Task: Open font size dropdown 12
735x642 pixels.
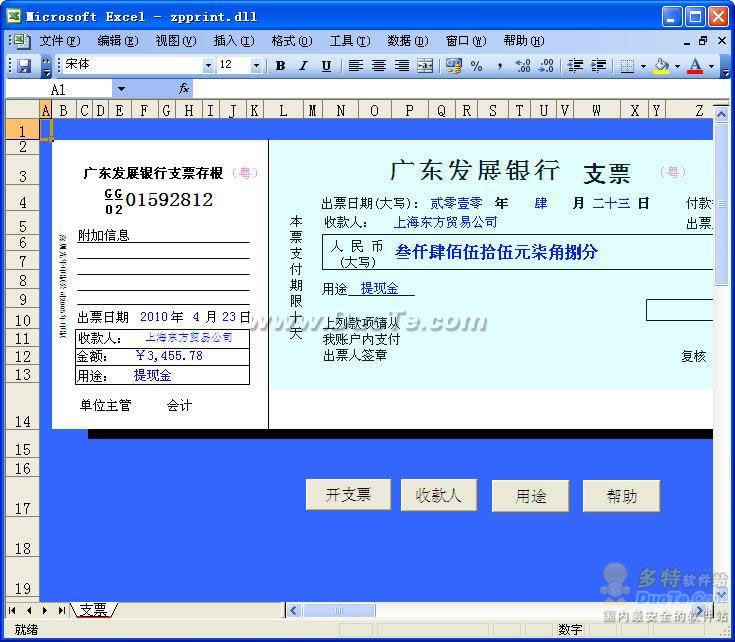Action: pyautogui.click(x=256, y=66)
